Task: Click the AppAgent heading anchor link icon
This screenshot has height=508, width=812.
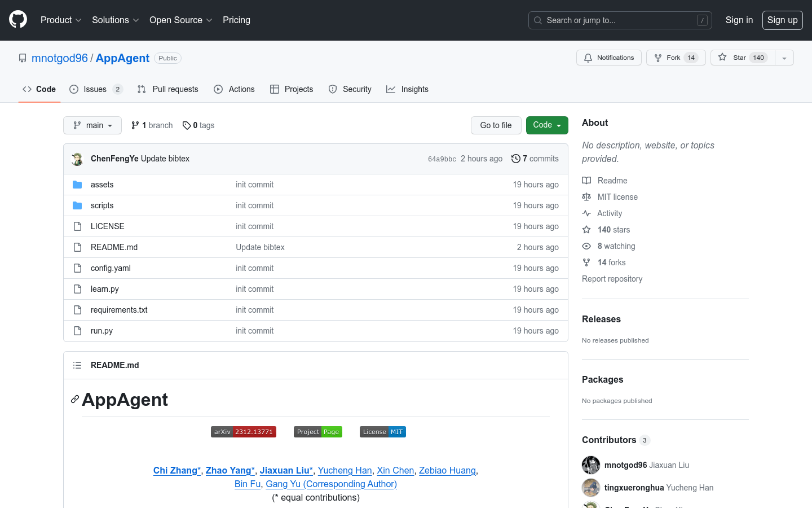Action: coord(74,400)
